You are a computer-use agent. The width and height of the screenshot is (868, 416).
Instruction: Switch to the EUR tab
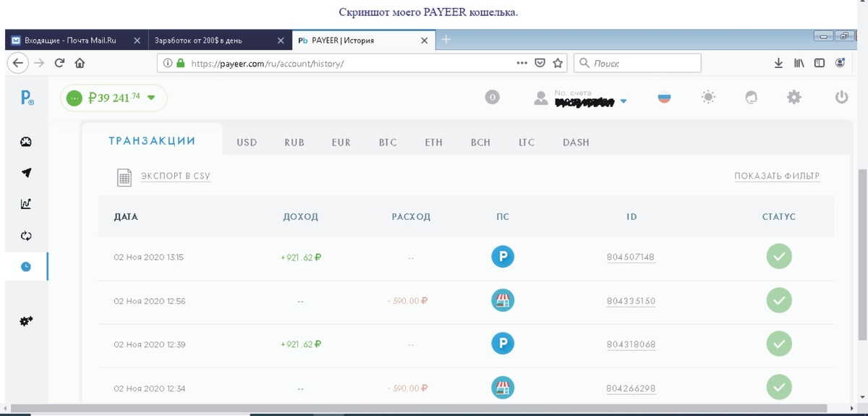point(341,143)
